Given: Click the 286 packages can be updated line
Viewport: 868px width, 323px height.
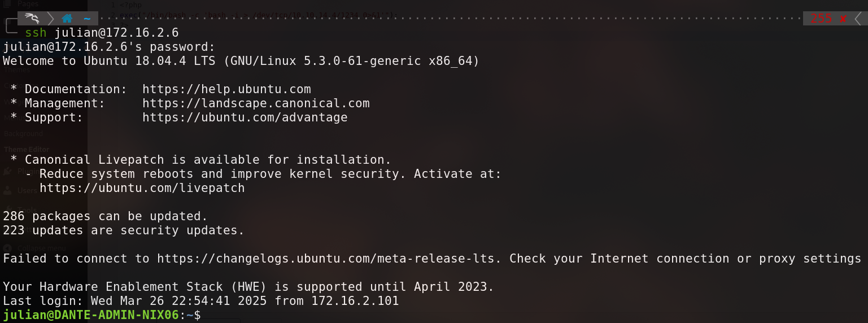Looking at the screenshot, I should click(105, 216).
